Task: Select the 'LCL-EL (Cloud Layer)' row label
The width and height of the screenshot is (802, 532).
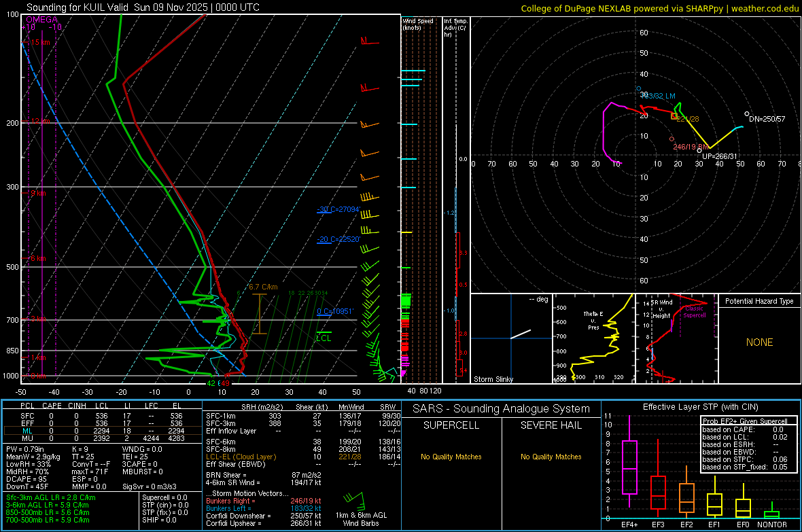Action: point(241,457)
